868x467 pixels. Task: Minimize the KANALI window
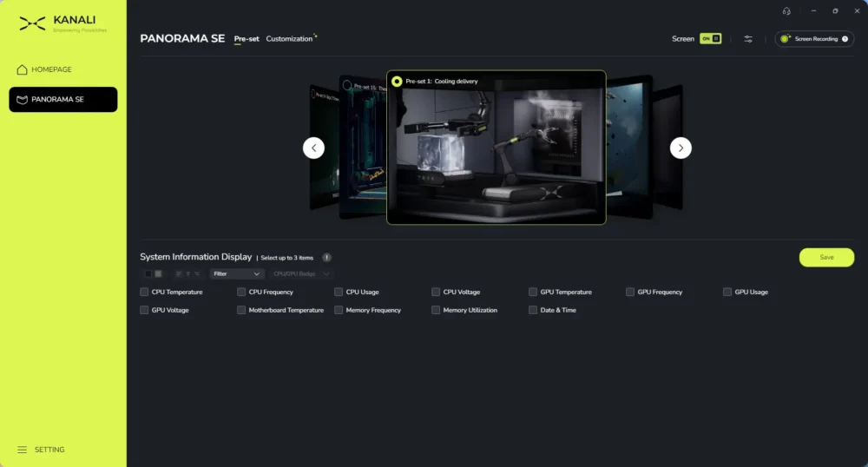pyautogui.click(x=813, y=11)
